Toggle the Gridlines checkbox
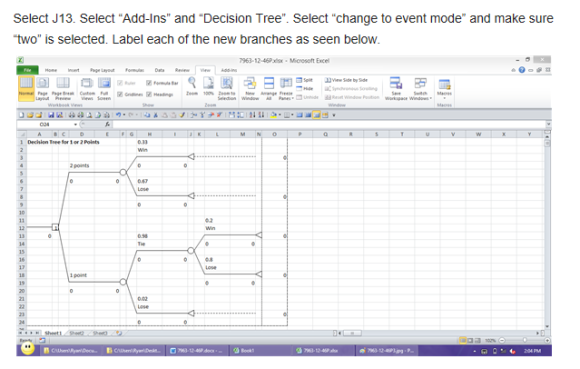Screen dimensions: 580x369 [x=120, y=94]
